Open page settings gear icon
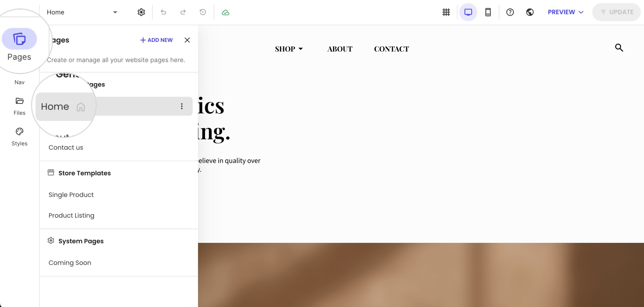Screen dimensions: 644x307 [141, 12]
